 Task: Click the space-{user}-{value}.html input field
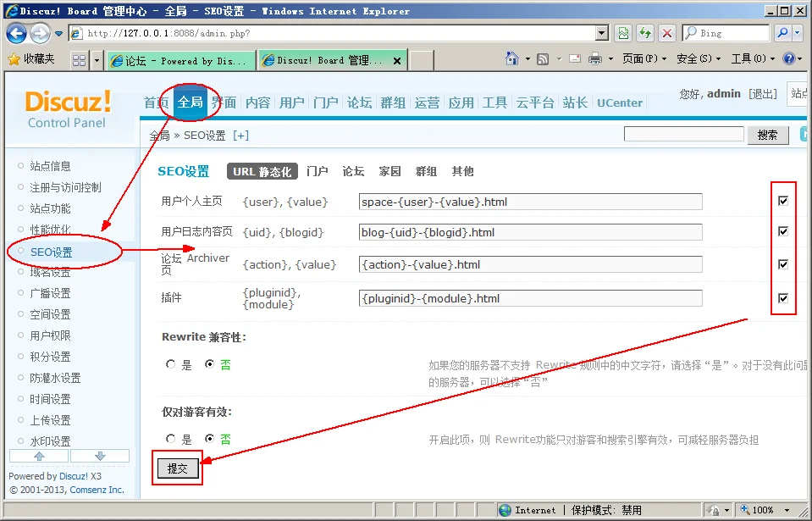pos(530,202)
